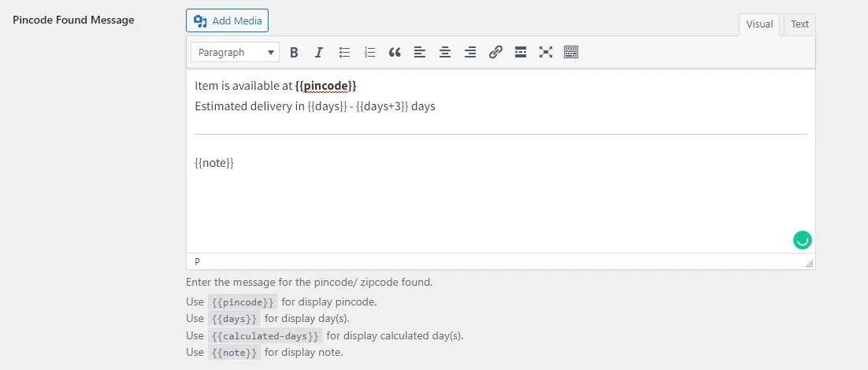Center align the text
868x370 pixels.
click(x=445, y=53)
